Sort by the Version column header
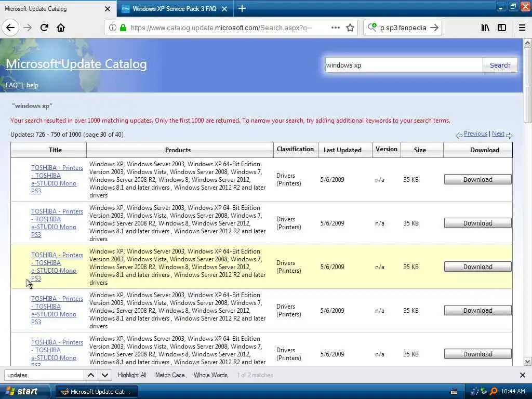 (387, 149)
